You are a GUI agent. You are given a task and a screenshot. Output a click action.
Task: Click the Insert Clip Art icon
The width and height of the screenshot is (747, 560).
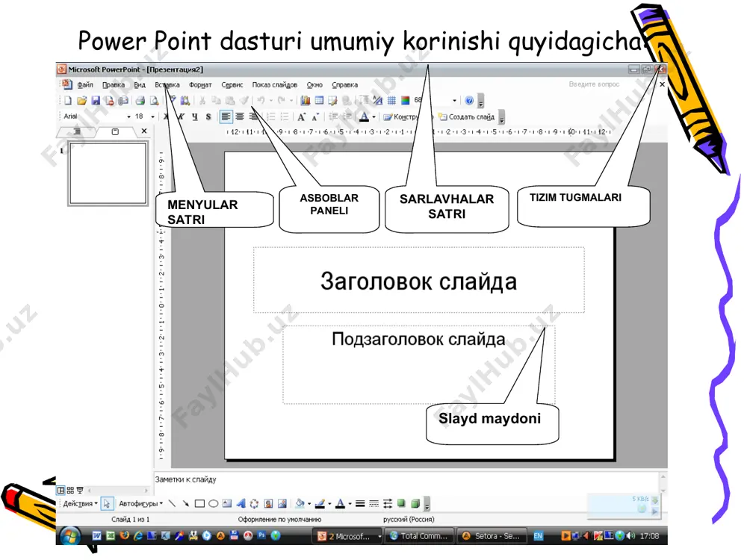click(x=268, y=503)
